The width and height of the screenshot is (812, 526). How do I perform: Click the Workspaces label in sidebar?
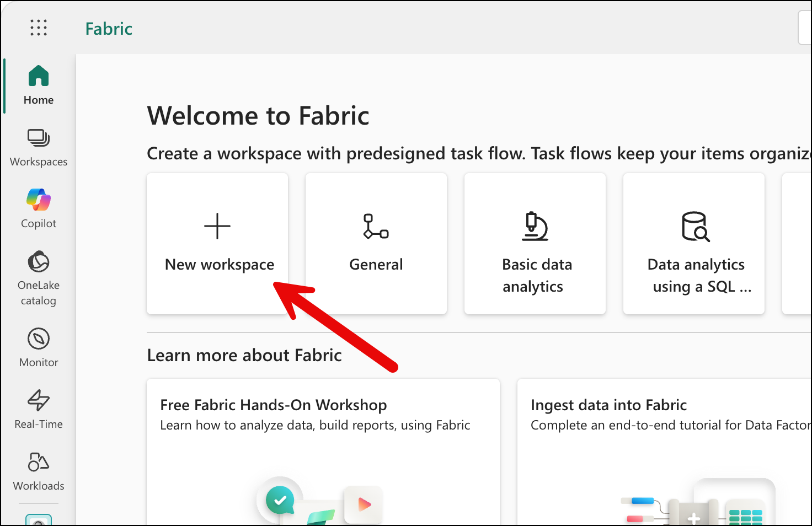39,162
